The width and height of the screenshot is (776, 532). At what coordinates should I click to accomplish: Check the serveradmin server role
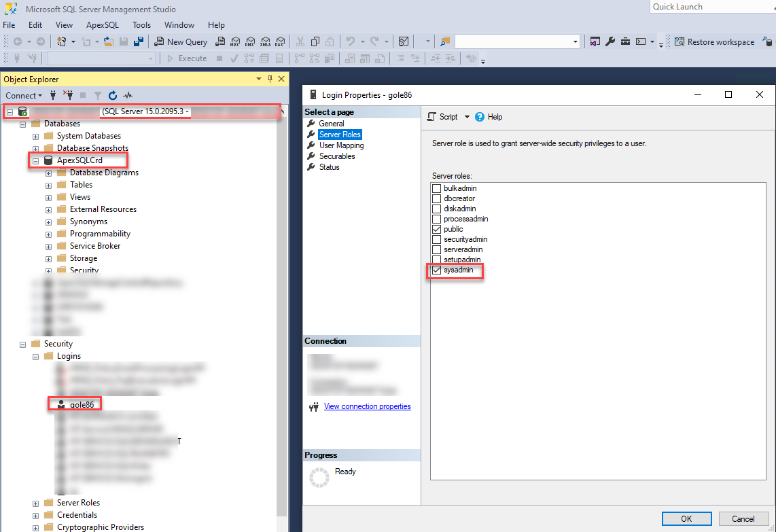point(436,250)
